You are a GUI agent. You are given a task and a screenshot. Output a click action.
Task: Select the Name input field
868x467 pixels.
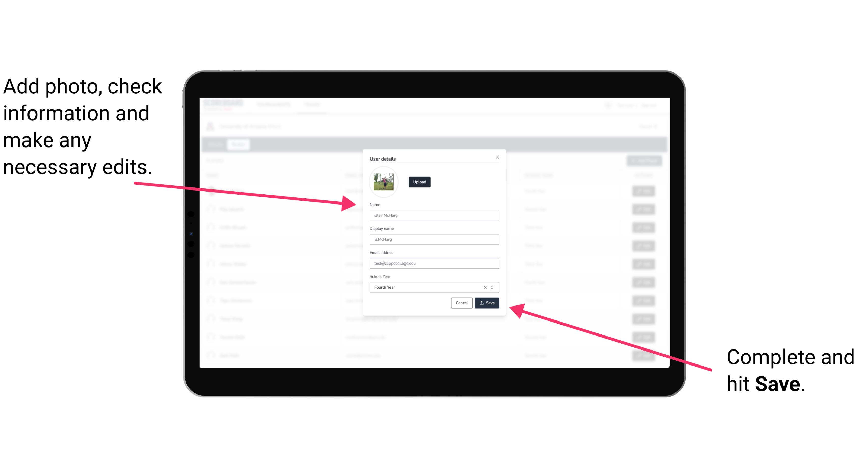pos(434,215)
